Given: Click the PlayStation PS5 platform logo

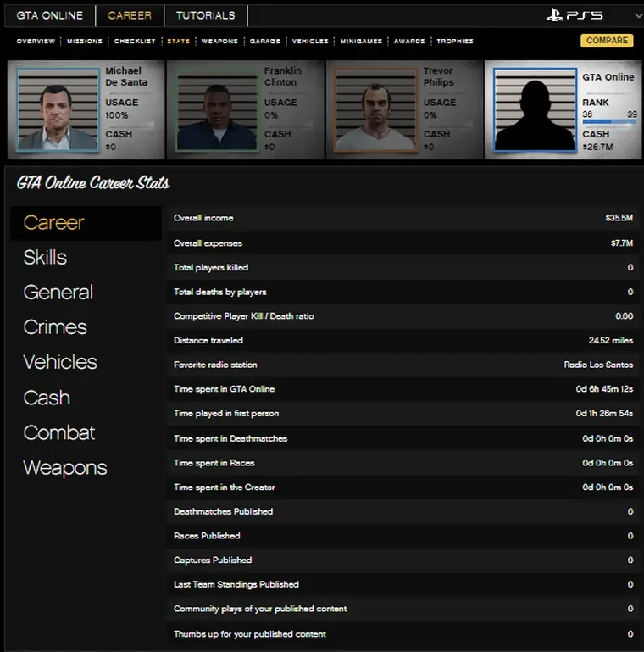Looking at the screenshot, I should point(575,15).
